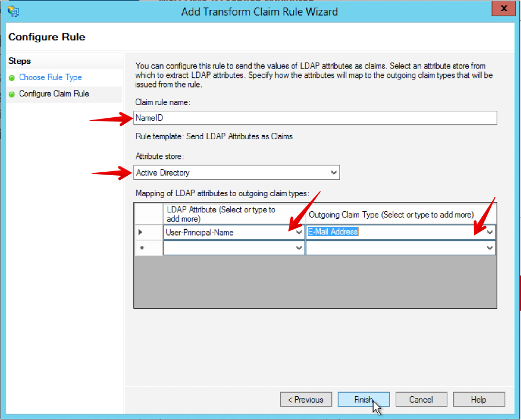
Task: Expand the User-Principal-Name LDAP attribute dropdown arrow
Action: 299,232
